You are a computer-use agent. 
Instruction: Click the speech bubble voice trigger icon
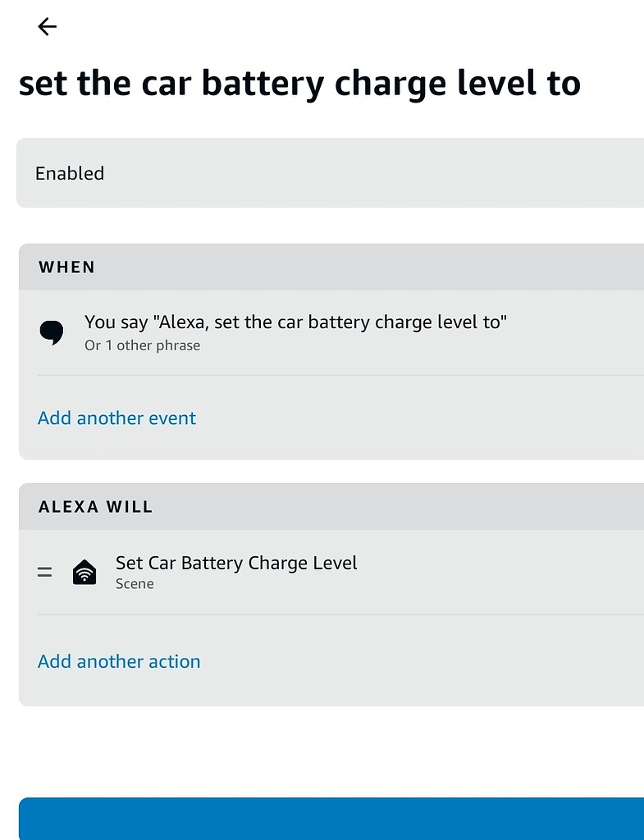pos(51,331)
